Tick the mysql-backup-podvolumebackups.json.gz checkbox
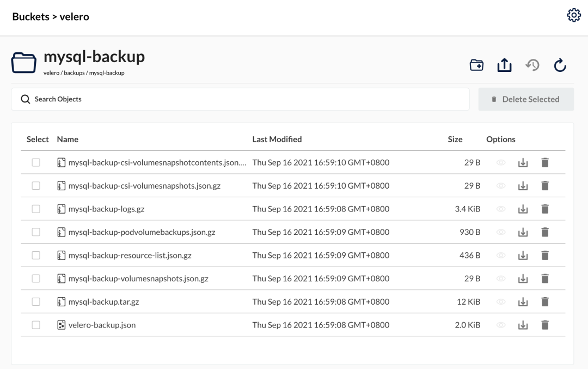The image size is (588, 369). point(36,232)
